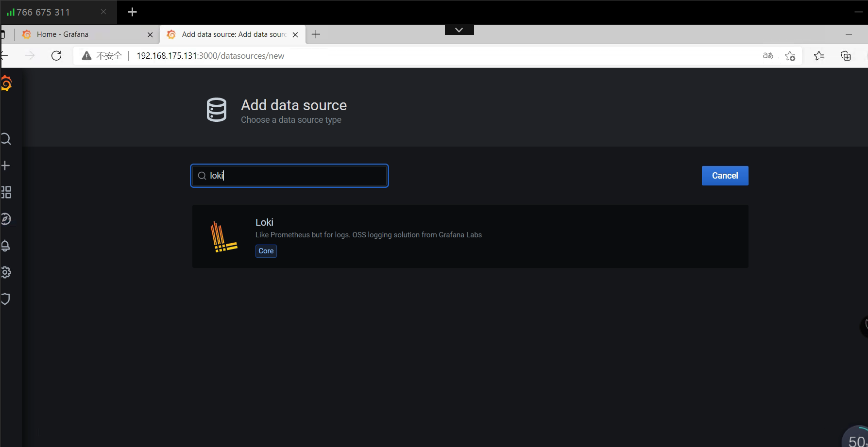
Task: Expand the dropdown chevron at top center
Action: click(459, 30)
